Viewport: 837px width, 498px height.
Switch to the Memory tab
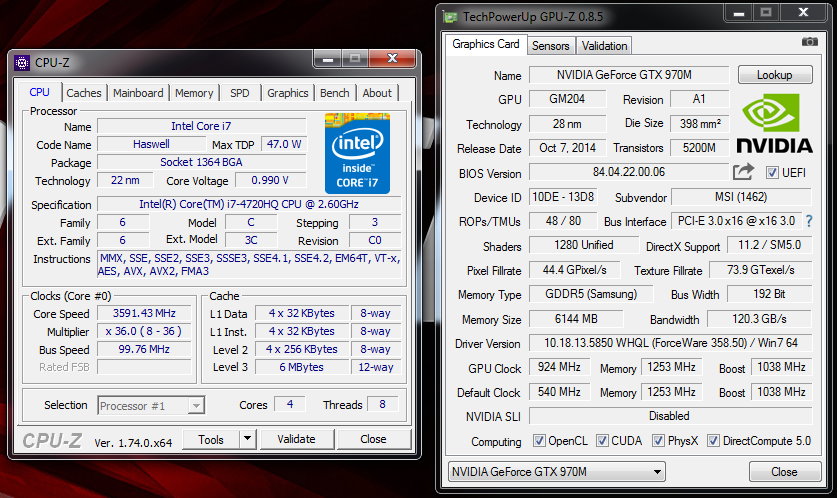click(194, 93)
